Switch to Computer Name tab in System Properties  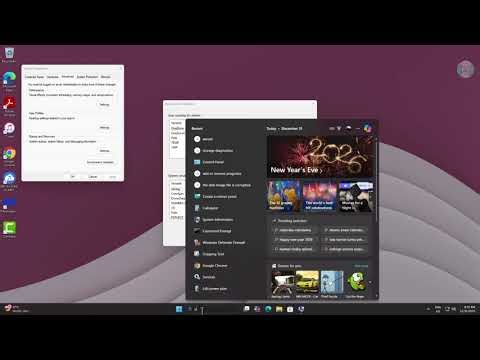point(34,77)
